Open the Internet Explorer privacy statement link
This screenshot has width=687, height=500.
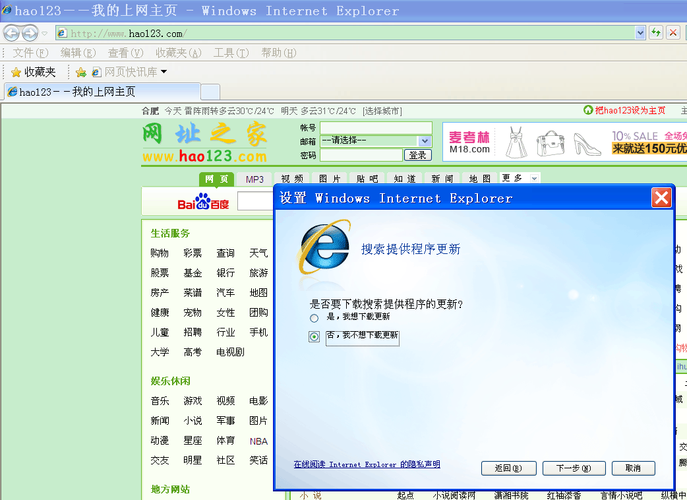click(x=367, y=465)
